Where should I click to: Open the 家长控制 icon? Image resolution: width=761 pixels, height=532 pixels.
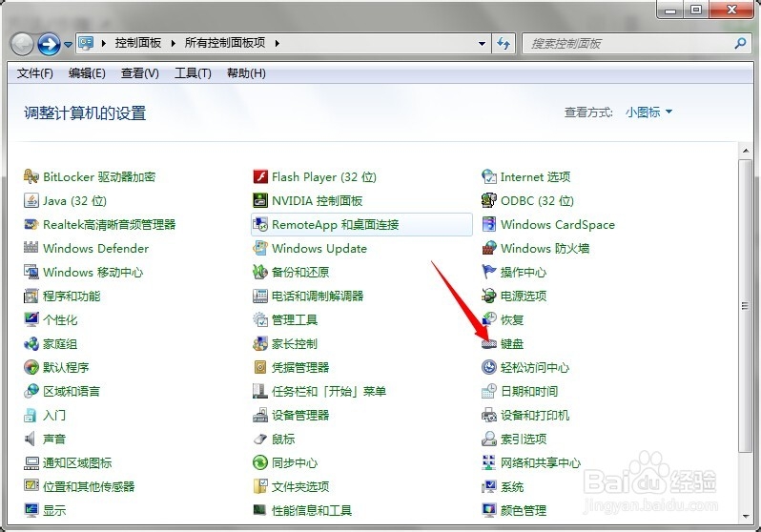[260, 343]
